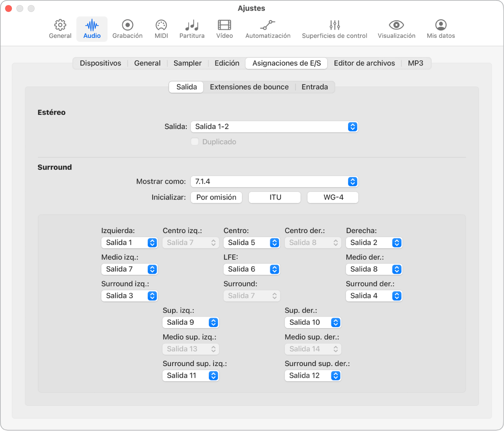Toggle the Duplicado checkbox

pyautogui.click(x=195, y=142)
